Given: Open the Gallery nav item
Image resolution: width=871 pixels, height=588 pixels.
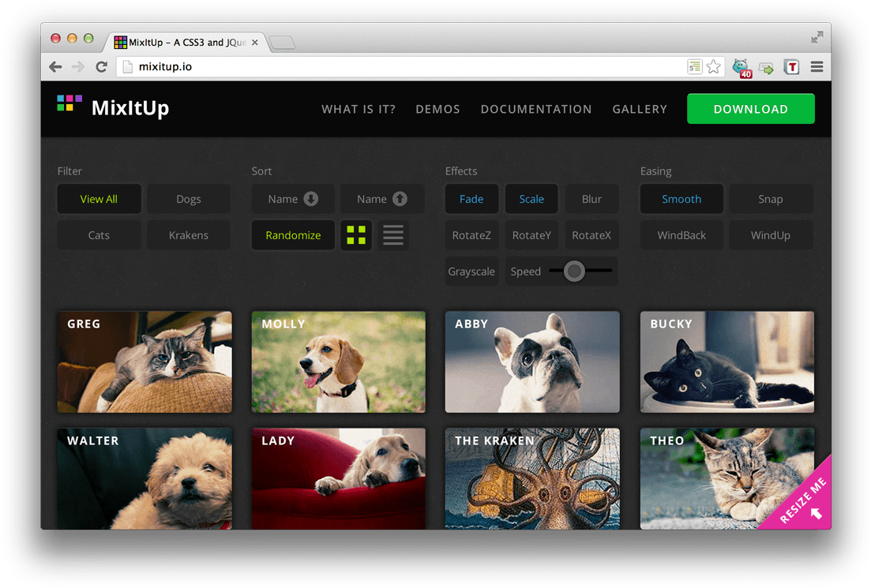Looking at the screenshot, I should click(640, 109).
